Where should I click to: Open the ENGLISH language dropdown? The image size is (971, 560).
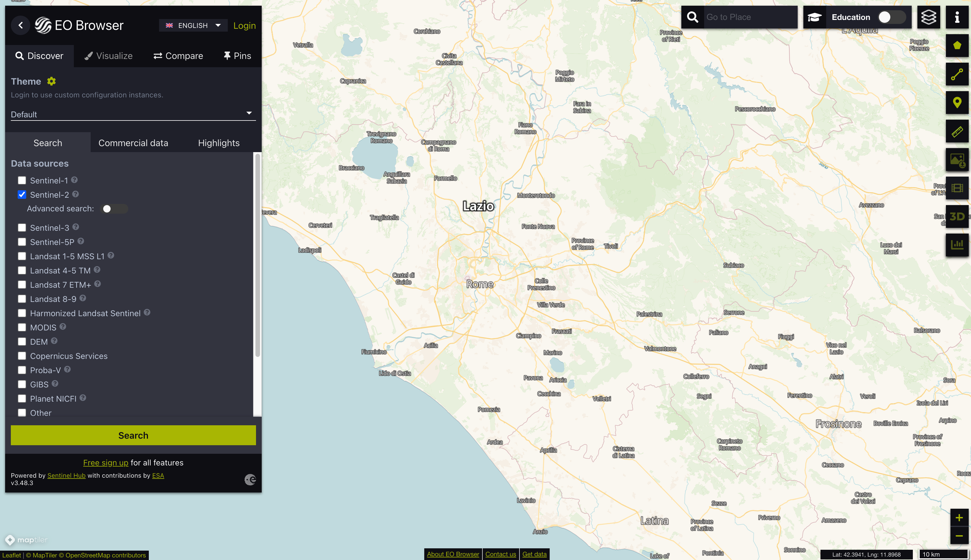click(193, 25)
